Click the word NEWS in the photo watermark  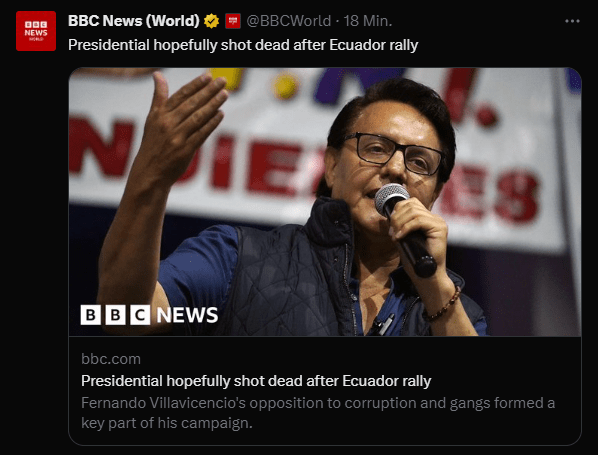[187, 315]
